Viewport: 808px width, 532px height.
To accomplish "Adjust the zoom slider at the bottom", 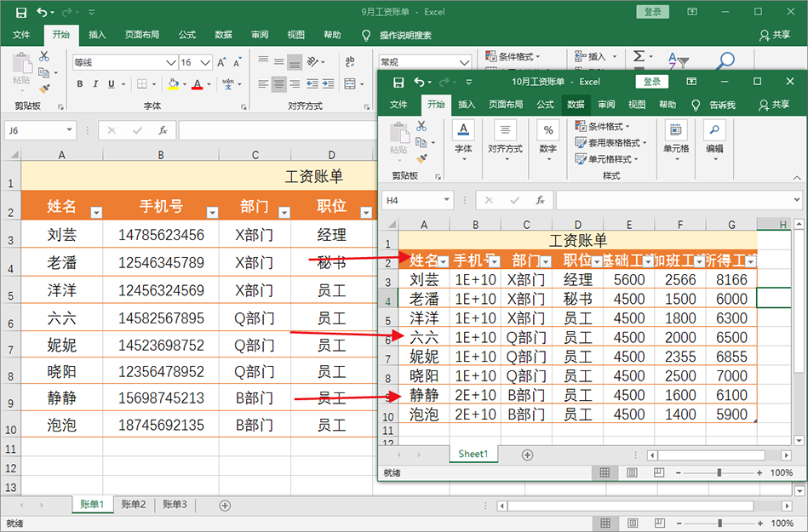I will point(720,522).
